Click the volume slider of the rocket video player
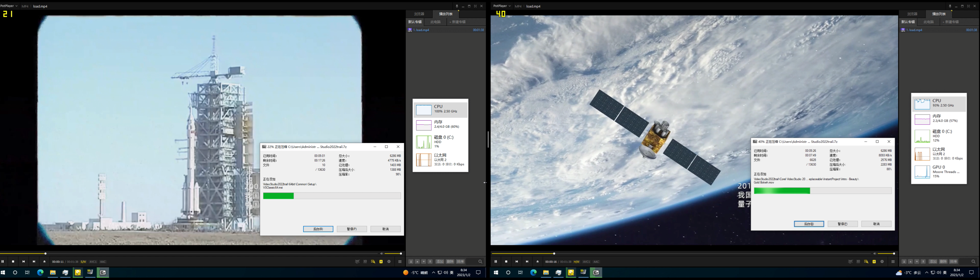This screenshot has height=280, width=980. click(393, 253)
